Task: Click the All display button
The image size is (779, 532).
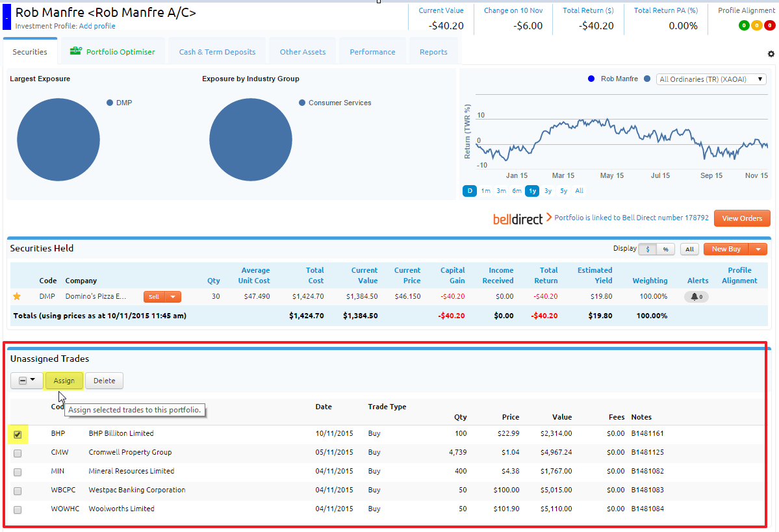Action: pos(689,249)
